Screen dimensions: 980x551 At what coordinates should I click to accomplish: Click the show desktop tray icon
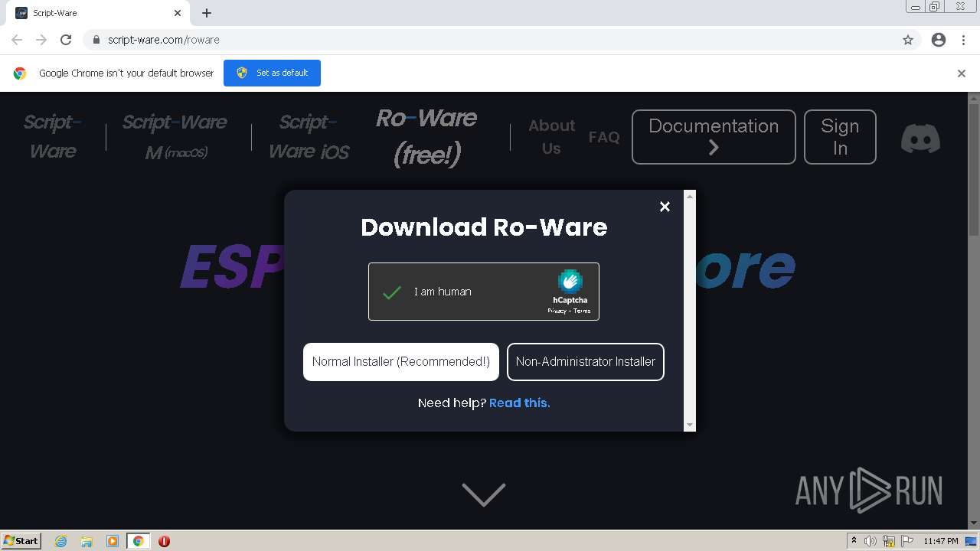coord(971,541)
